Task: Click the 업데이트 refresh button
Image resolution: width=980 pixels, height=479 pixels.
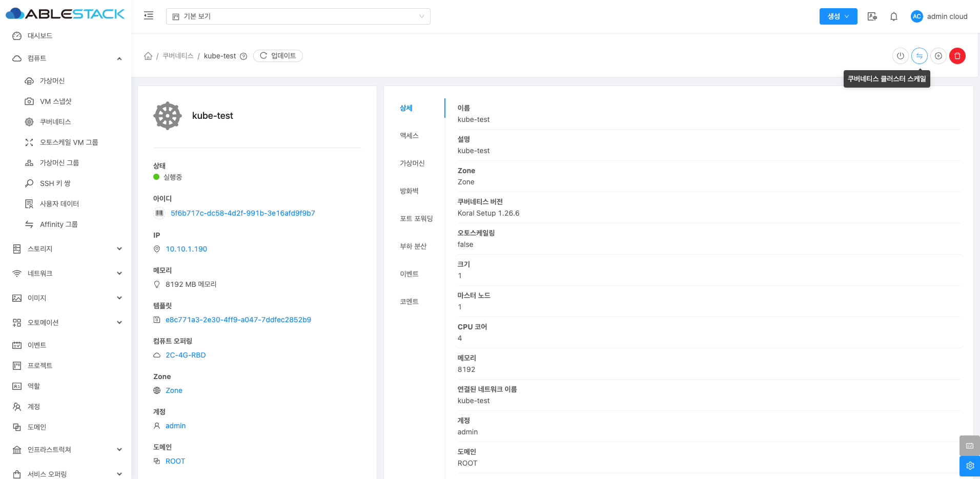Action: [x=278, y=56]
